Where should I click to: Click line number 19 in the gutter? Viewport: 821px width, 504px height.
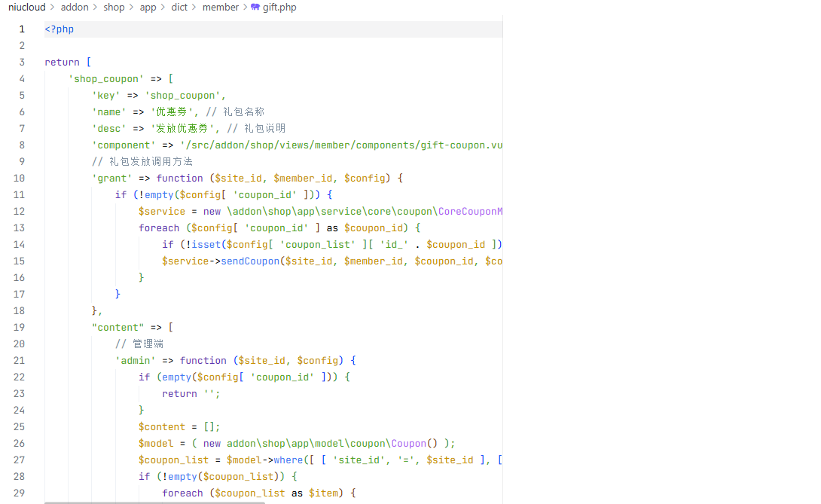click(x=19, y=328)
